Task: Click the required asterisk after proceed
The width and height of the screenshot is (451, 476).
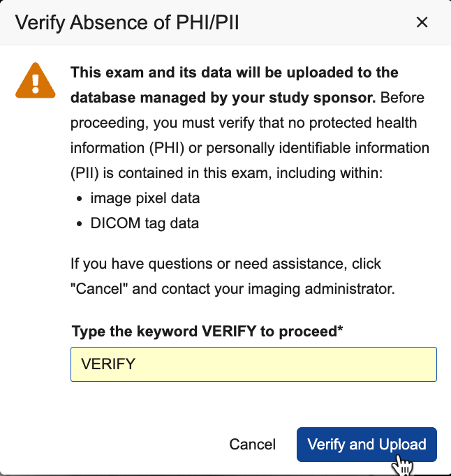Action: [341, 331]
